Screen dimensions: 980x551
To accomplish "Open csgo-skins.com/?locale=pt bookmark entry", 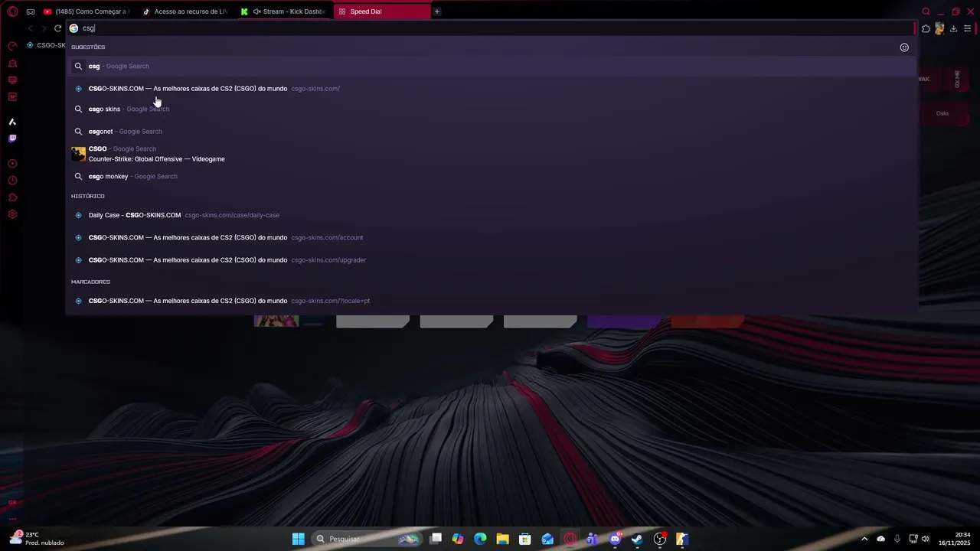I will 490,301.
